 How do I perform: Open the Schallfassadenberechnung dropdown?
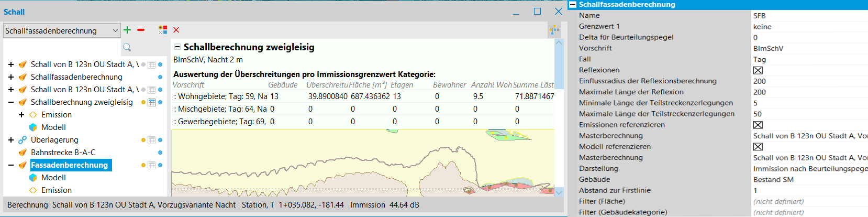115,31
